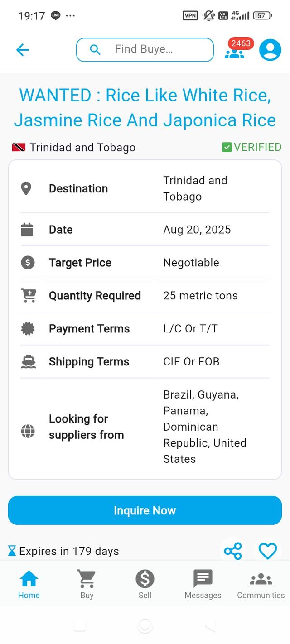The width and height of the screenshot is (290, 644).
Task: Tap the Destination location pin icon
Action: click(26, 188)
